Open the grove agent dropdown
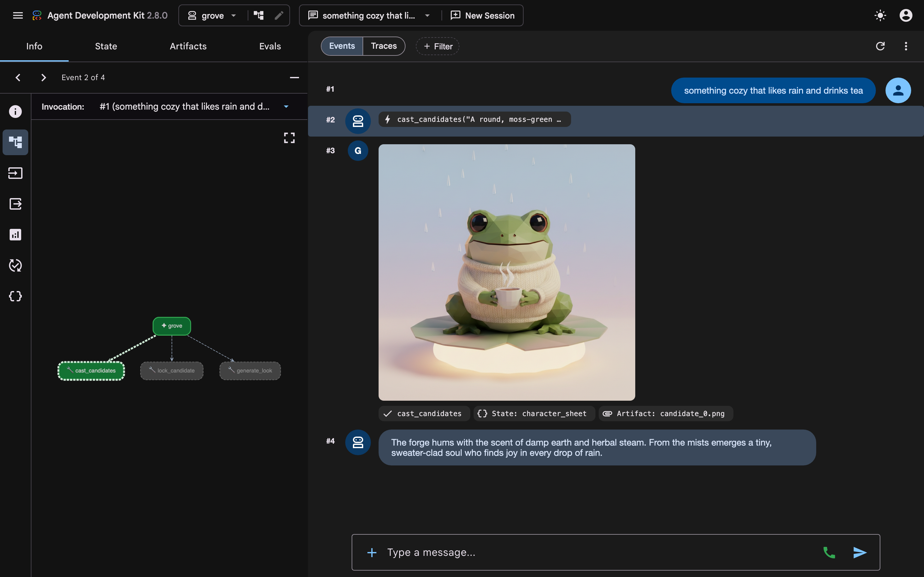924x577 pixels. 212,15
